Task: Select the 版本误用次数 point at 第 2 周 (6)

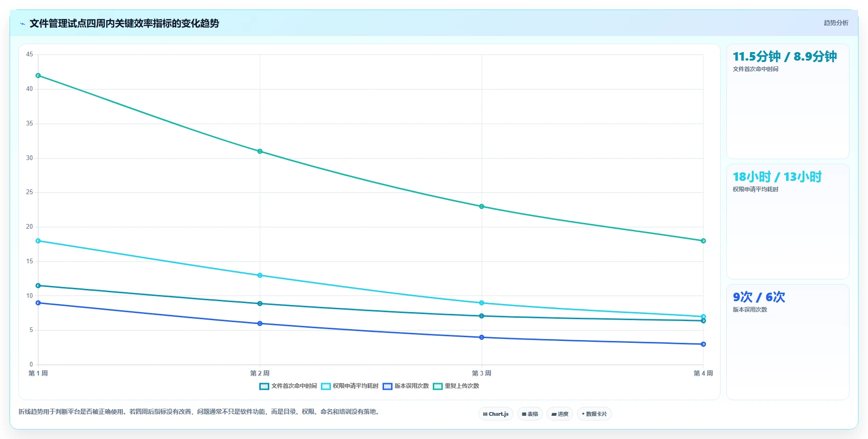Action: (x=260, y=323)
